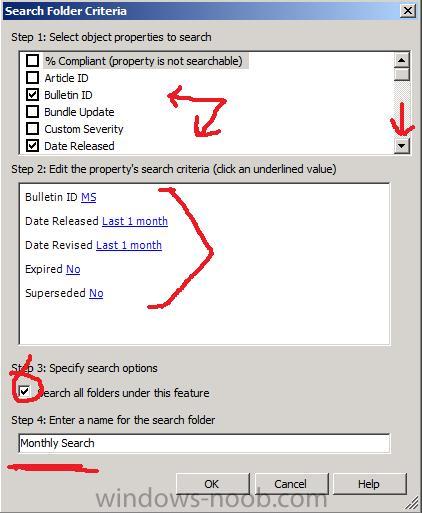Click the properties list scrollbar thumb
Viewport: 422px width, 513px height.
[402, 74]
